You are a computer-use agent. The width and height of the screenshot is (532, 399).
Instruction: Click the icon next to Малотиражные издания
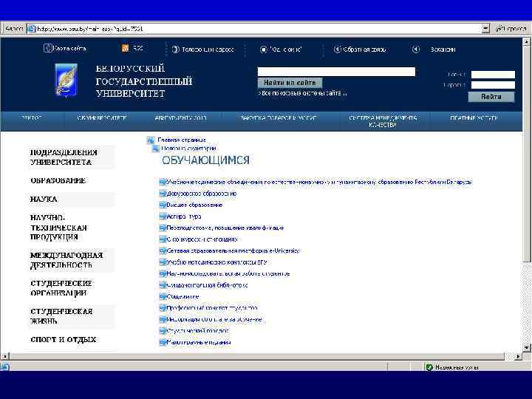(x=163, y=342)
